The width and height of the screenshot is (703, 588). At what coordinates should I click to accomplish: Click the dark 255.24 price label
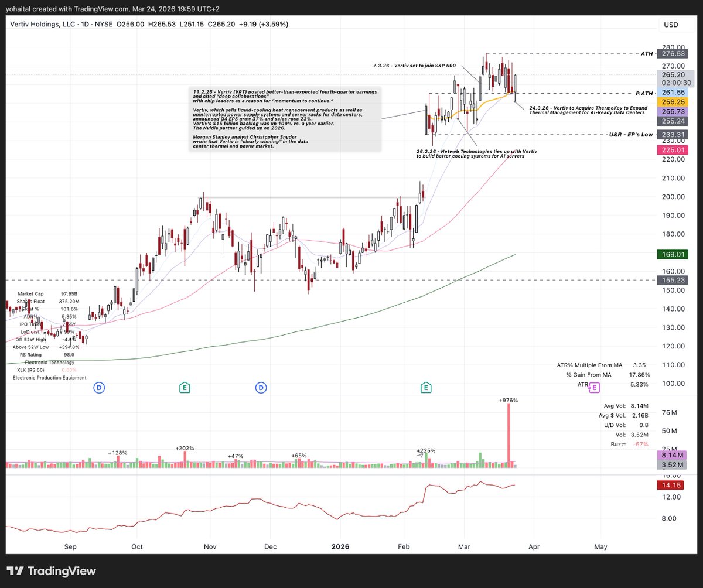point(673,121)
